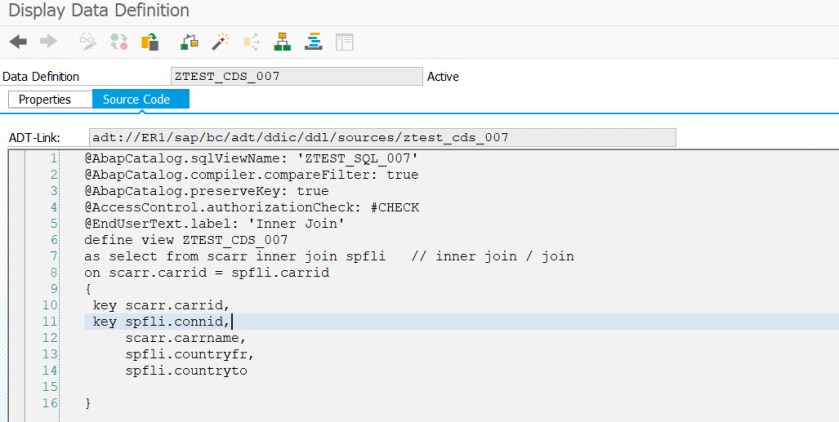The width and height of the screenshot is (839, 422).
Task: Click the opening brace on line 9
Action: pos(88,289)
